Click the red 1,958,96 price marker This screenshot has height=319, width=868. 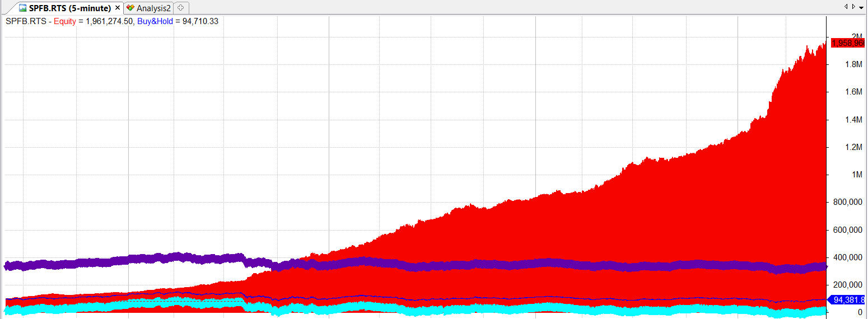(848, 43)
